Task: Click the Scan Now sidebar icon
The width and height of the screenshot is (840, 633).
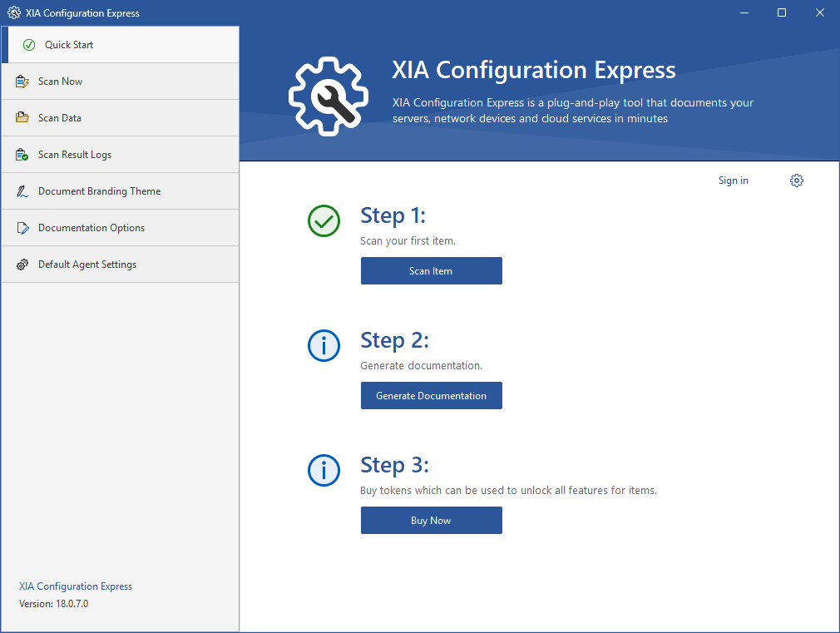Action: tap(22, 82)
